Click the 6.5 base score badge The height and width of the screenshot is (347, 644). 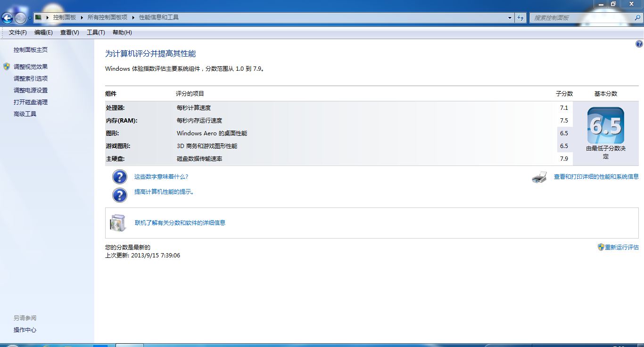606,125
